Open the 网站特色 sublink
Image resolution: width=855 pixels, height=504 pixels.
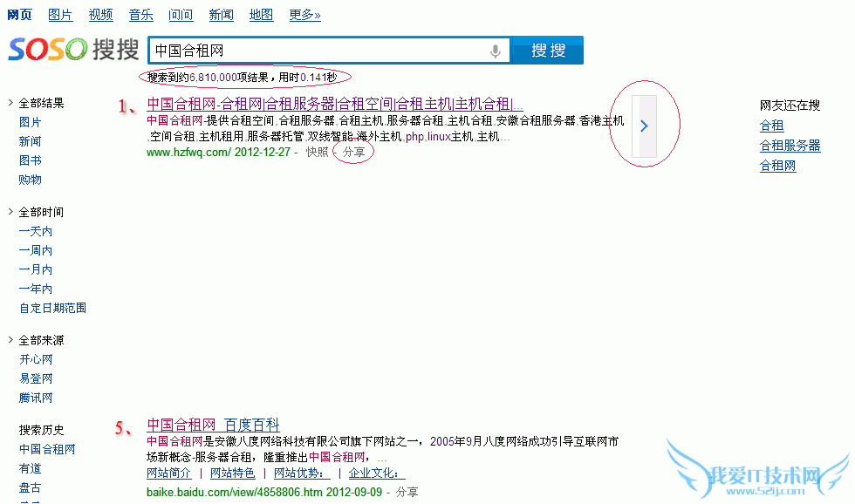[233, 473]
